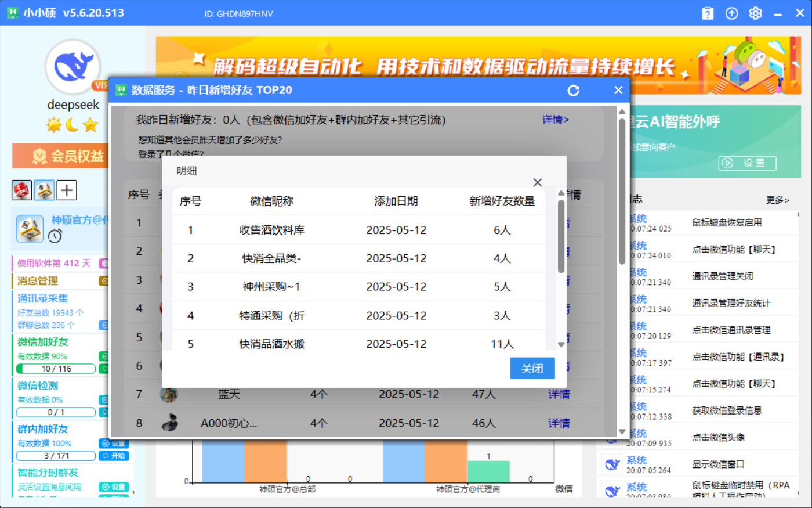Click the 11人 cell in 明细

pyautogui.click(x=502, y=344)
